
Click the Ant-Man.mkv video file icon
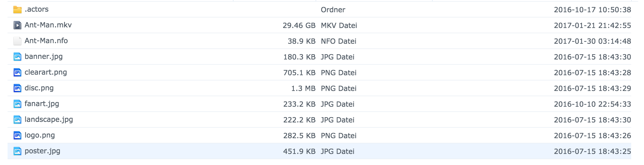(17, 25)
